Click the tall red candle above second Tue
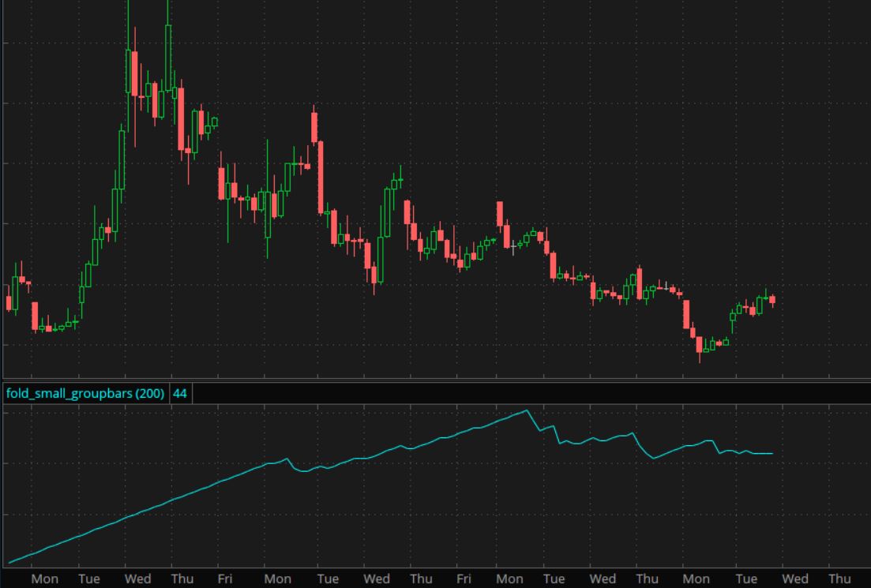This screenshot has height=588, width=871. [314, 128]
